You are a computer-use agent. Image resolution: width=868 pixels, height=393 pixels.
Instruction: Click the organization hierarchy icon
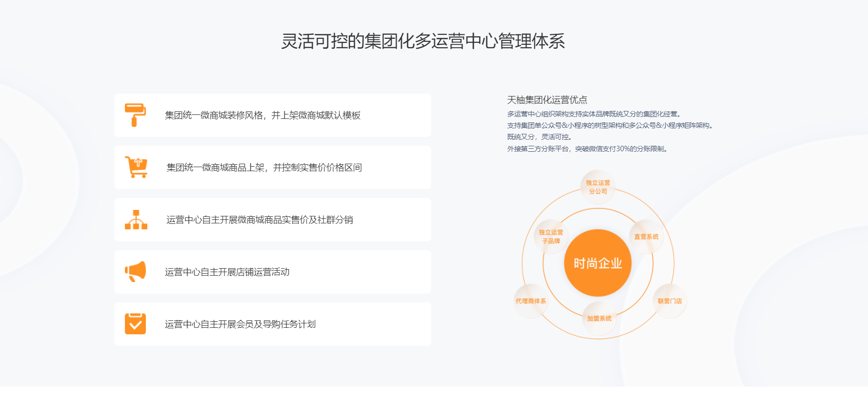[136, 219]
